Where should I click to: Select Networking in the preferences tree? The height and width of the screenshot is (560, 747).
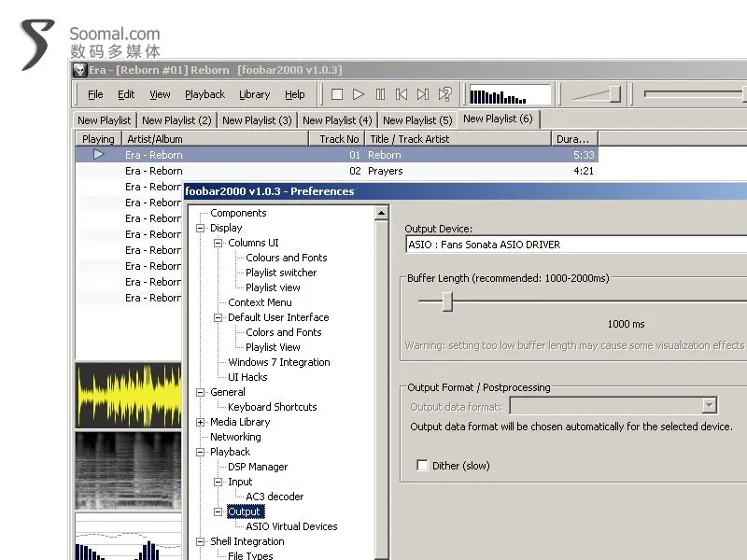(235, 437)
